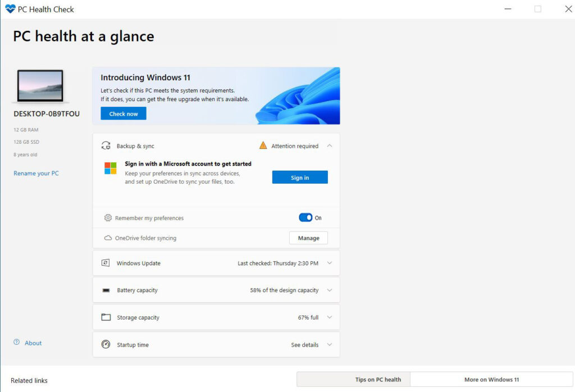
Task: Open More on Windows 11
Action: [x=491, y=380]
